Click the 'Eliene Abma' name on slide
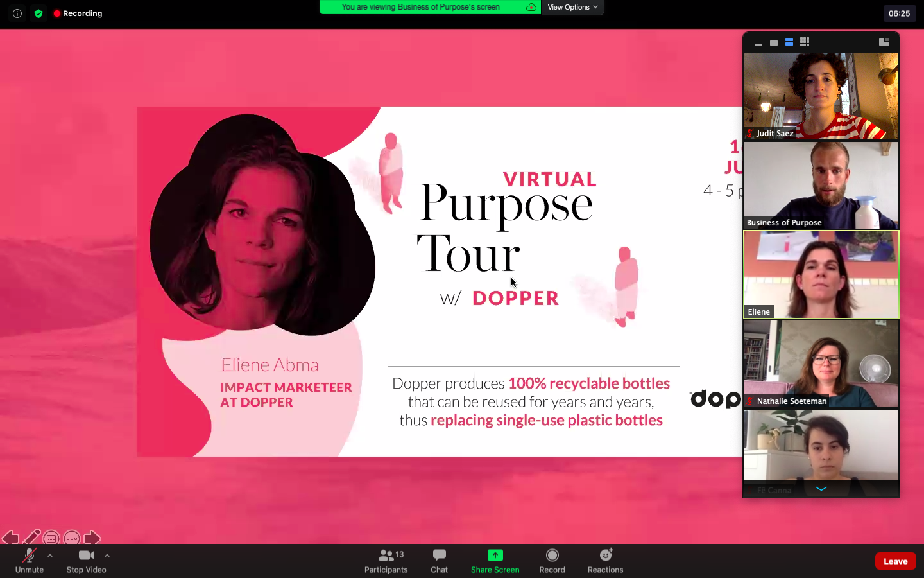This screenshot has width=924, height=578. point(270,365)
